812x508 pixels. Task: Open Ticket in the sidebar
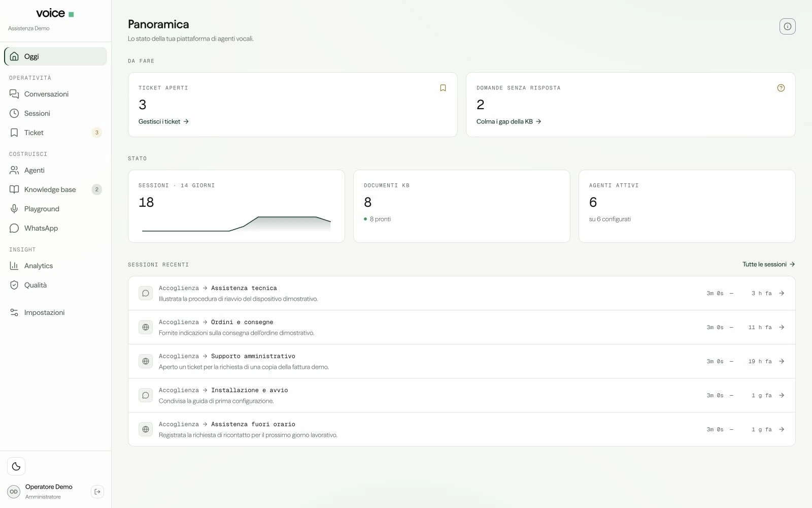[x=56, y=133]
